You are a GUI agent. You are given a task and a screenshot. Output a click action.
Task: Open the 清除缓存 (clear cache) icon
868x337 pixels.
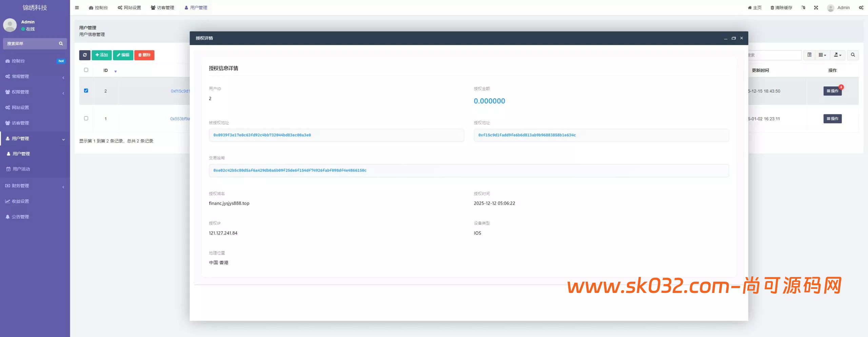781,7
